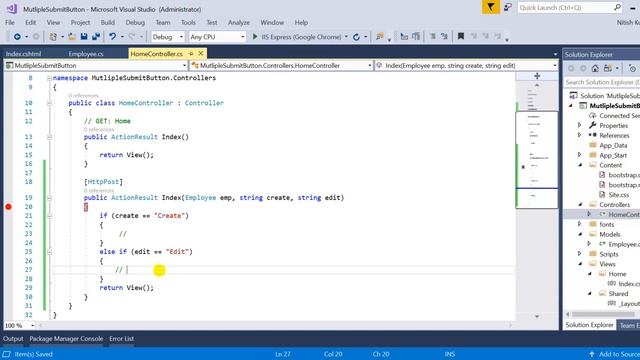Image resolution: width=640 pixels, height=360 pixels.
Task: Click Solution Explorer's solution and folder views icon
Action: tap(608, 68)
